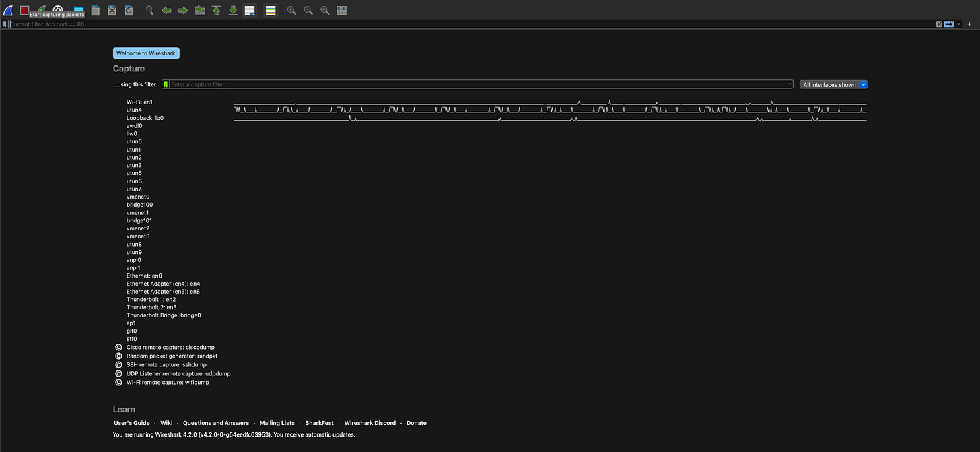This screenshot has width=980, height=452.
Task: Open the Mailing Lists link
Action: coord(277,423)
